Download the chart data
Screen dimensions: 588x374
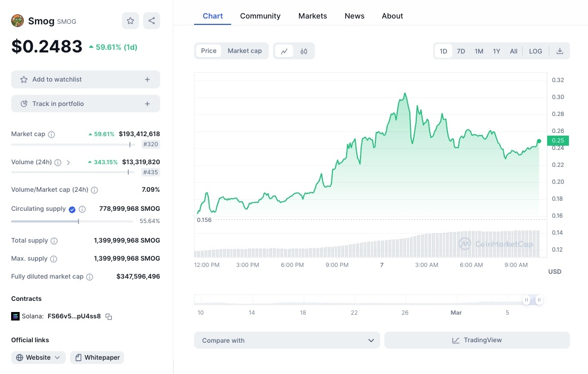(559, 51)
